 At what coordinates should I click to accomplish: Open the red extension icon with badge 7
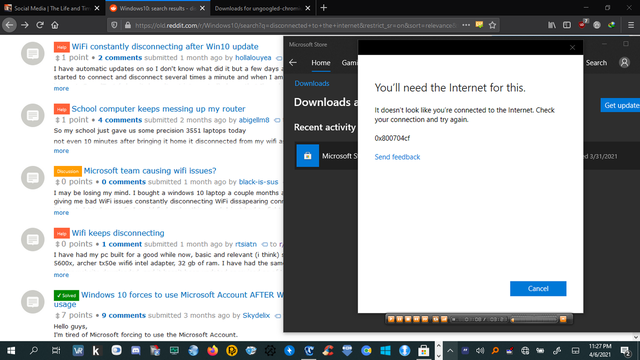point(582,24)
